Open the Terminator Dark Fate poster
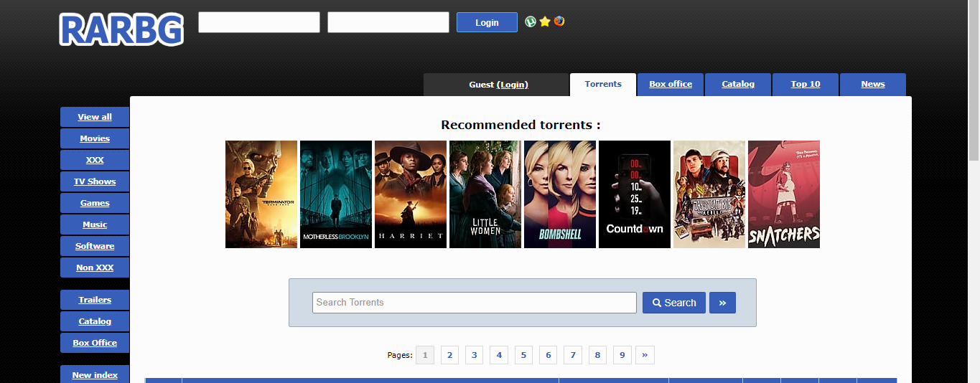Viewport: 980px width, 383px height. (x=261, y=194)
